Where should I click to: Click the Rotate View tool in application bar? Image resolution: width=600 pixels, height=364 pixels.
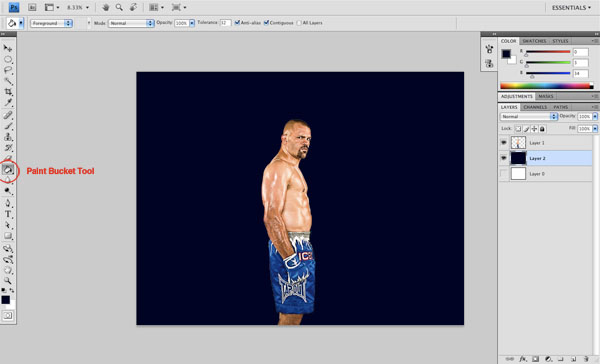tap(133, 7)
